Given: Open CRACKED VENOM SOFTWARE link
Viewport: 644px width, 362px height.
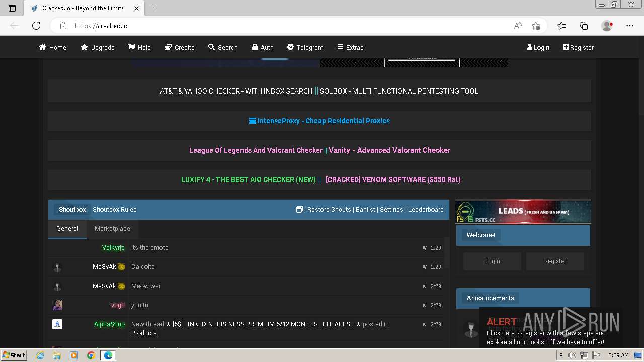Looking at the screenshot, I should pos(393,179).
